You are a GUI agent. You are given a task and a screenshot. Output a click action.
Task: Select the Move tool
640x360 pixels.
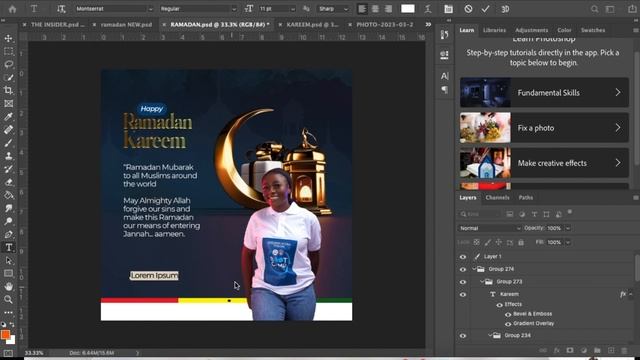(8, 38)
